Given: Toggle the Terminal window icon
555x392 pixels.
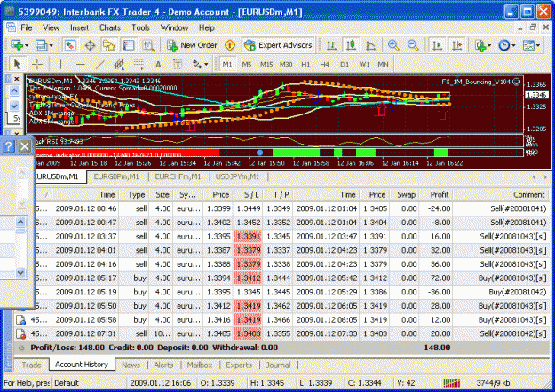Looking at the screenshot, I should [x=129, y=45].
